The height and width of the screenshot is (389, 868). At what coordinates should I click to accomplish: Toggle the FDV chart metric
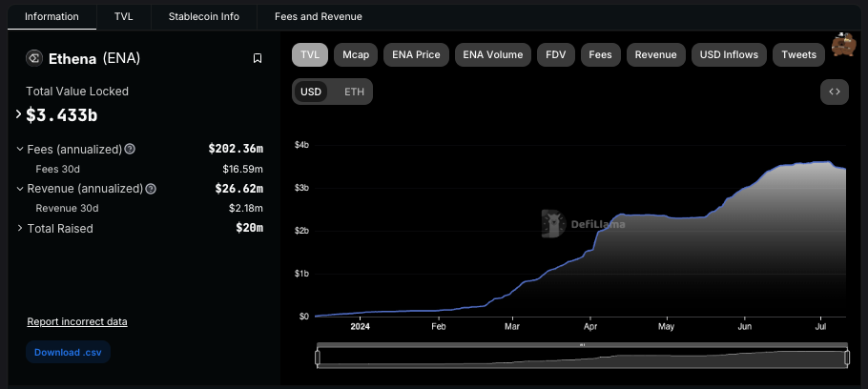point(556,54)
